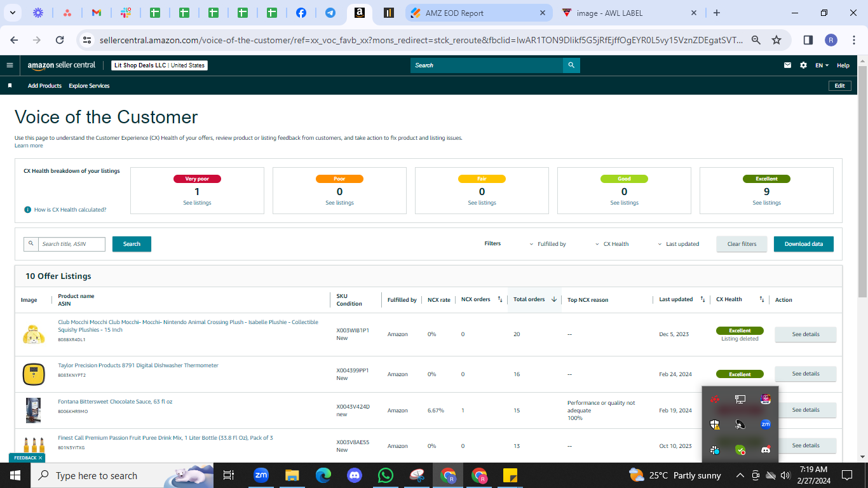Click Explore Services in the navigation bar
Image resolution: width=868 pixels, height=488 pixels.
89,86
